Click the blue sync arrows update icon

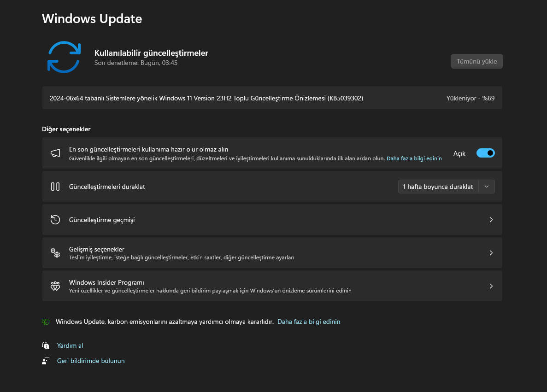point(64,57)
